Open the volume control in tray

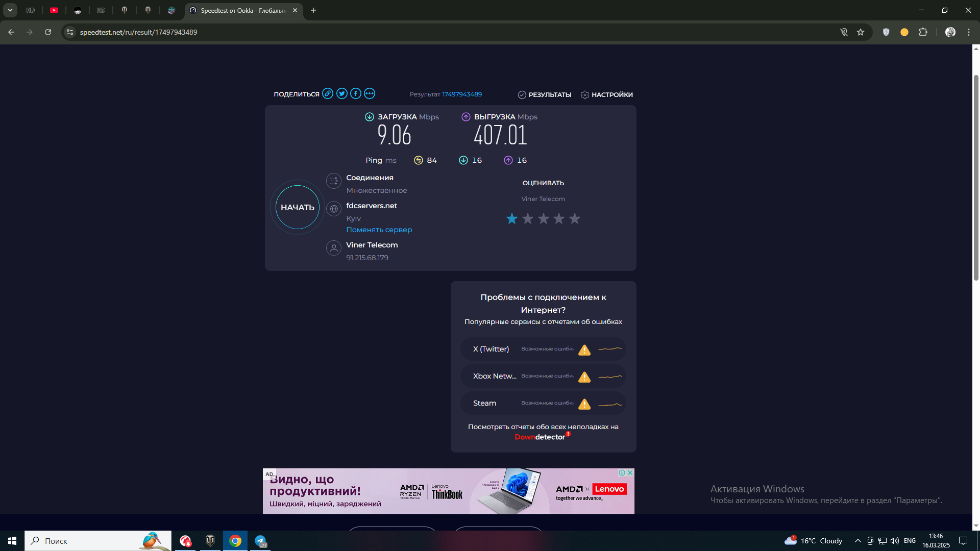coord(895,541)
